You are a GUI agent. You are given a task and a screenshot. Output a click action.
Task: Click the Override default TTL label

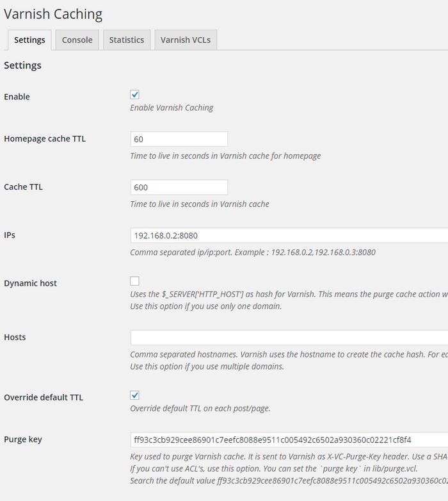click(x=44, y=397)
